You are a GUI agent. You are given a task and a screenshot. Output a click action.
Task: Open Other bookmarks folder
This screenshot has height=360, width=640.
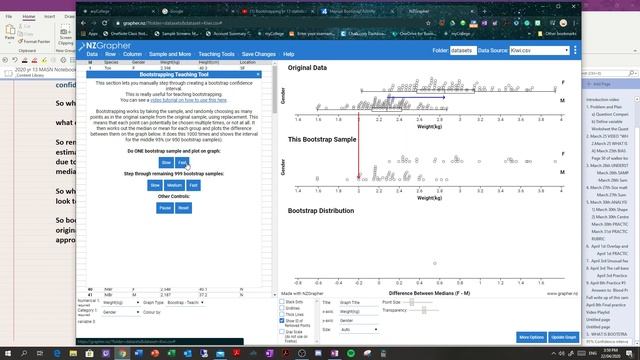(x=558, y=34)
